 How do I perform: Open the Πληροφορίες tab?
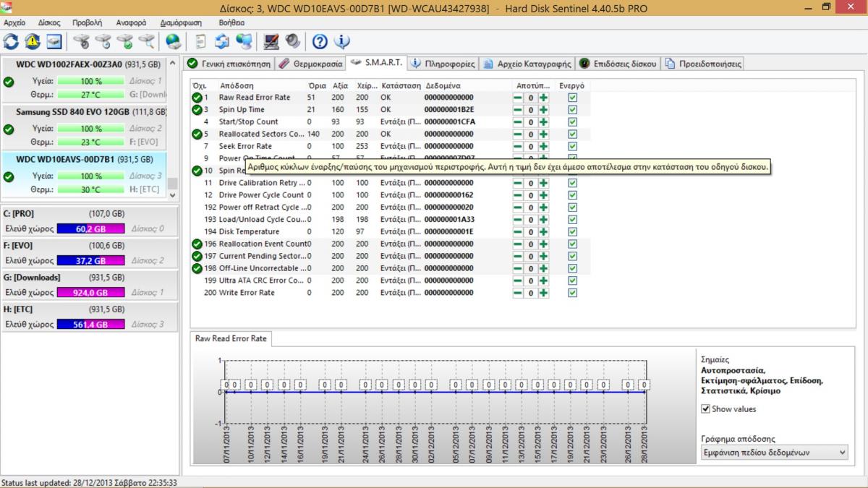tap(443, 64)
